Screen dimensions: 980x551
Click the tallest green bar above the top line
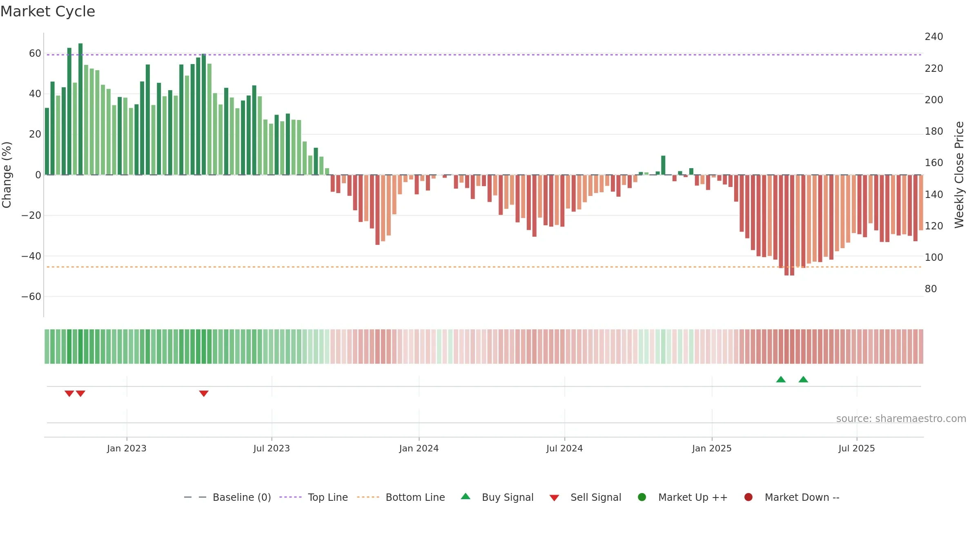(x=80, y=109)
